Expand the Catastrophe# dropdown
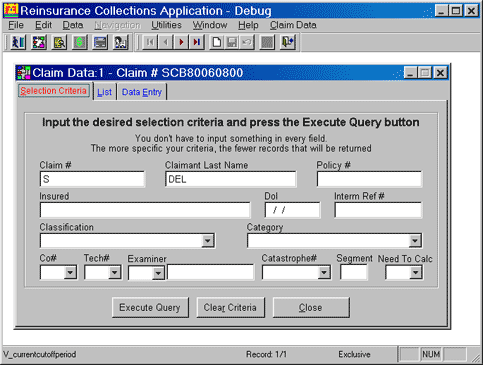Image resolution: width=483 pixels, height=365 pixels. point(324,273)
